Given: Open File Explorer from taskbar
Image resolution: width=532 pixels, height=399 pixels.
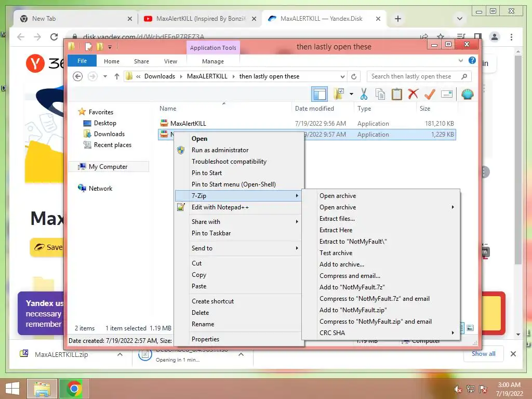Looking at the screenshot, I should [x=42, y=389].
